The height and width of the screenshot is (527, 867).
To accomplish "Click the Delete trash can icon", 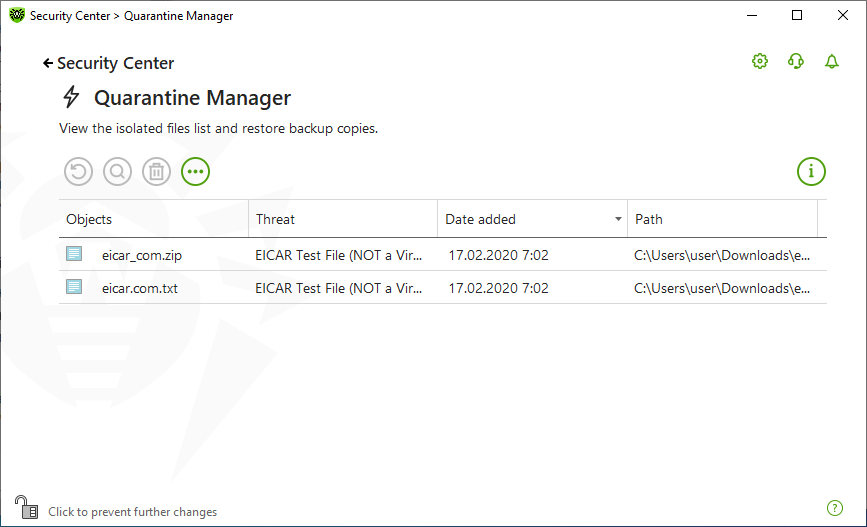I will click(156, 171).
